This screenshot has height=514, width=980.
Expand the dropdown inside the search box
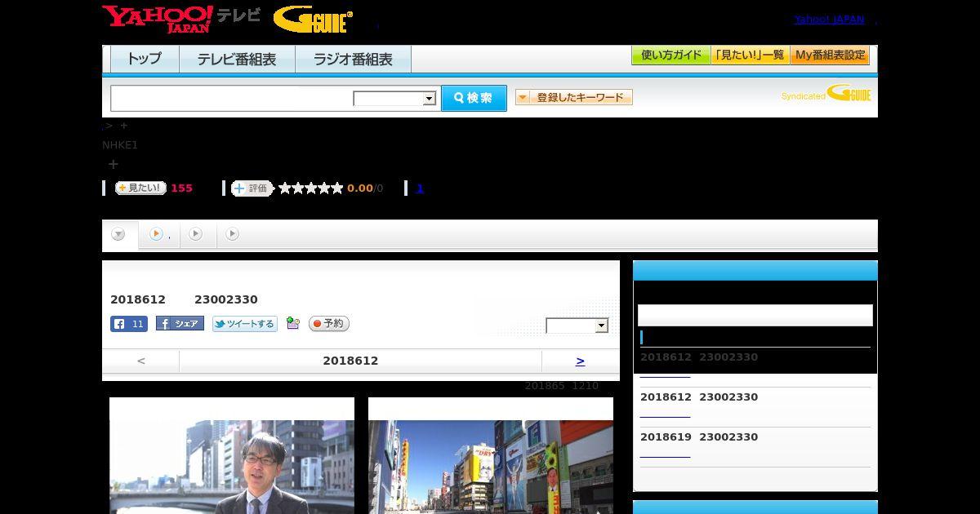click(395, 99)
